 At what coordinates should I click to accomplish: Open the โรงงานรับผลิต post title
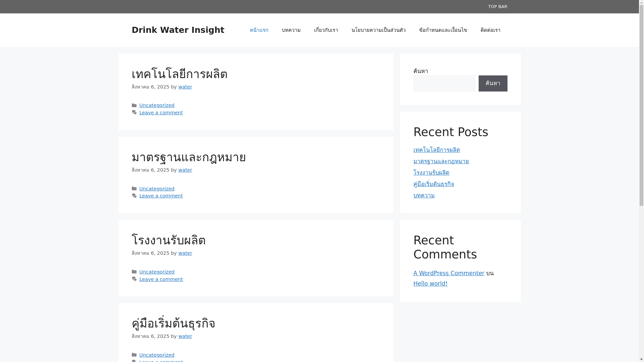[x=168, y=240]
